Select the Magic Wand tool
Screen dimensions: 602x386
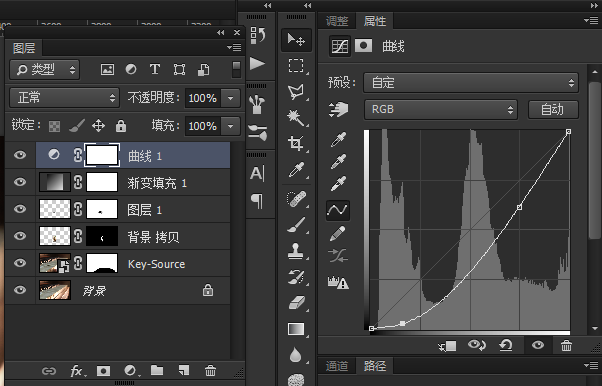tap(296, 118)
